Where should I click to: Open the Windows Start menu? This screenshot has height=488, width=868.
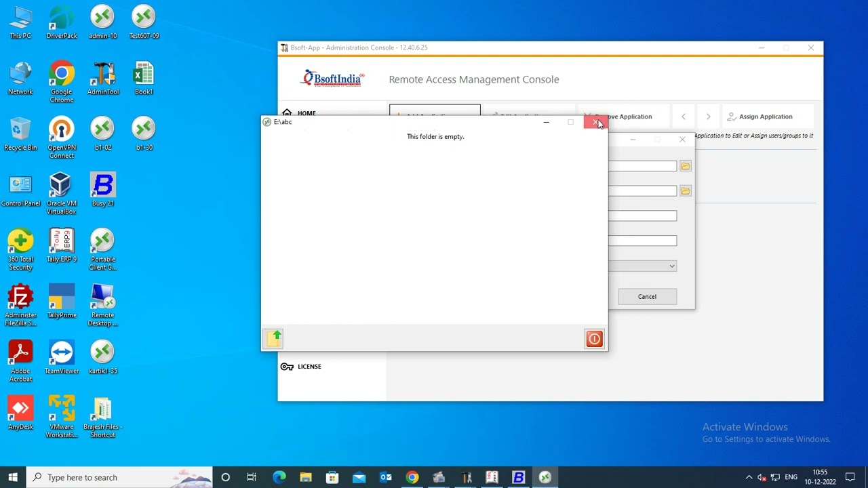pyautogui.click(x=13, y=477)
